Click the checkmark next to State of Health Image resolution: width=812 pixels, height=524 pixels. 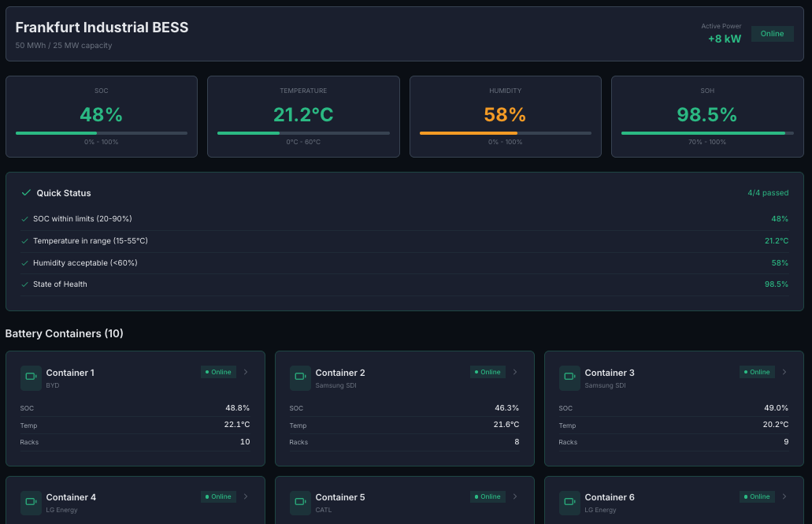pos(26,284)
